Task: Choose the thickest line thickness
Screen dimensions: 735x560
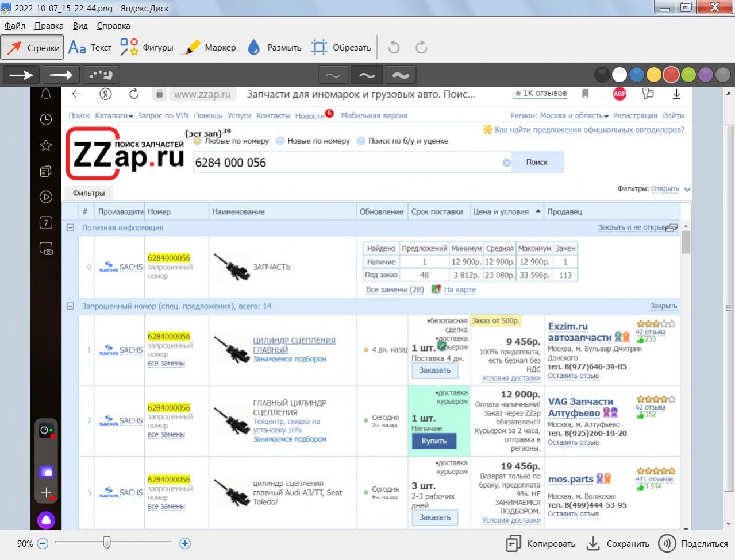Action: click(x=401, y=75)
